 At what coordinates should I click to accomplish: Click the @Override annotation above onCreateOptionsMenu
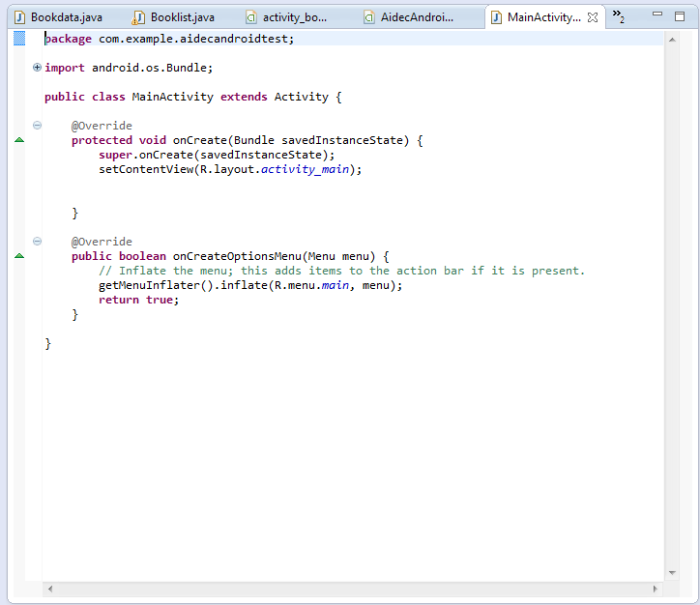point(102,242)
